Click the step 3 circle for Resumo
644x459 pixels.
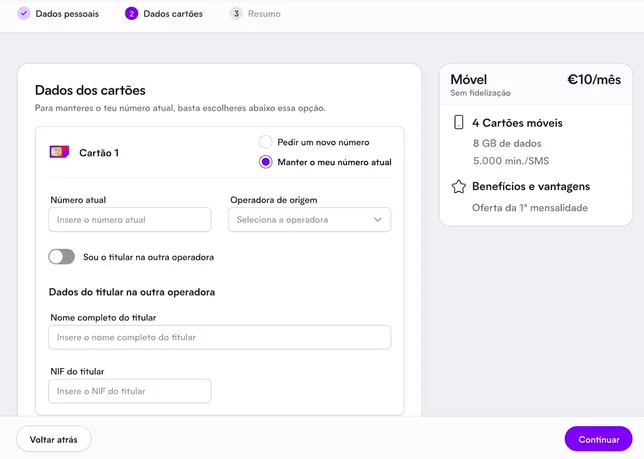pos(236,14)
